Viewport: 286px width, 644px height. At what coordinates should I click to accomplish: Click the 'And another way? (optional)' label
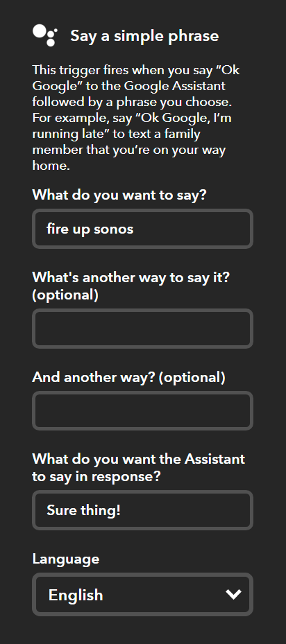(x=129, y=377)
